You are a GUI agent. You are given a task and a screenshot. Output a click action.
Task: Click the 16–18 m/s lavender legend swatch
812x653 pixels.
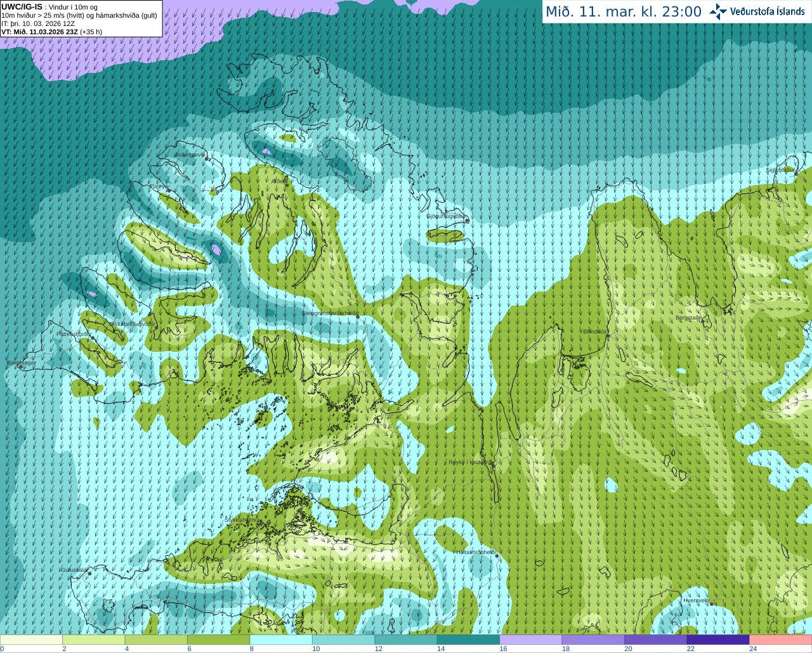[x=531, y=640]
